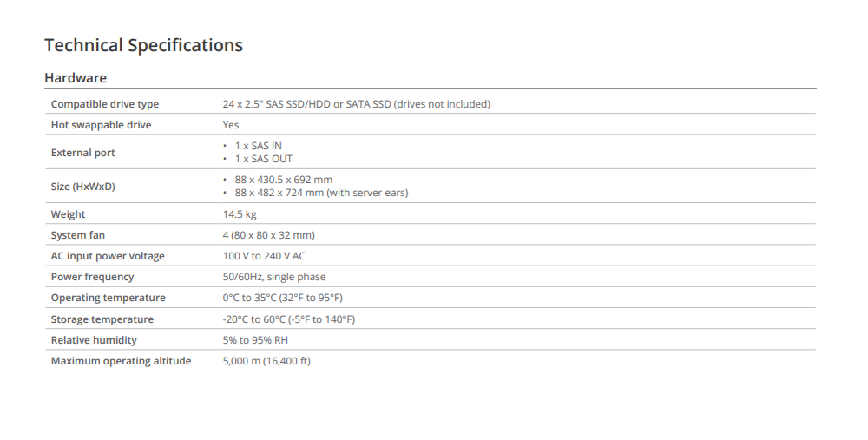The height and width of the screenshot is (440, 868).
Task: Click the External port row label
Action: (x=82, y=153)
